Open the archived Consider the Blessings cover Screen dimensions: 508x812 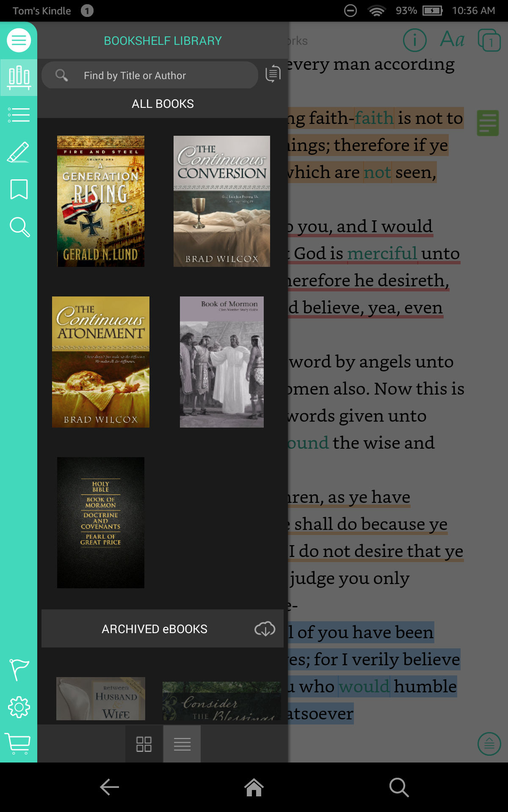click(x=222, y=701)
